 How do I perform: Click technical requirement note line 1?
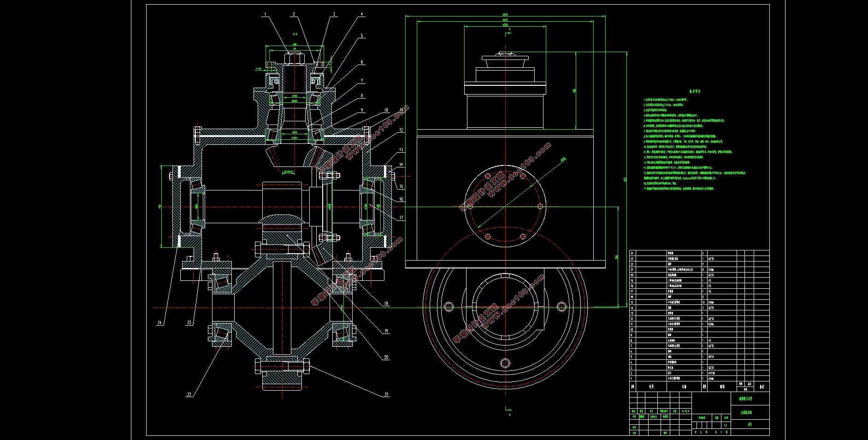pyautogui.click(x=666, y=100)
